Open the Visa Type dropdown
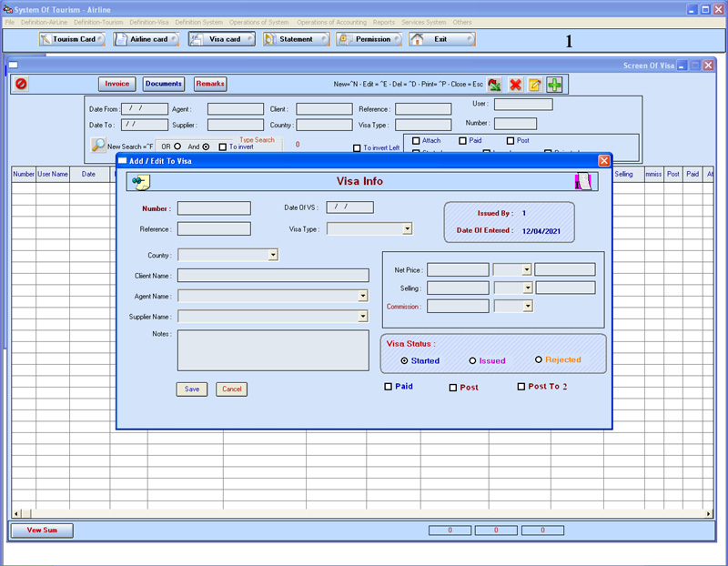Screen dimensions: 728x566 coord(407,229)
